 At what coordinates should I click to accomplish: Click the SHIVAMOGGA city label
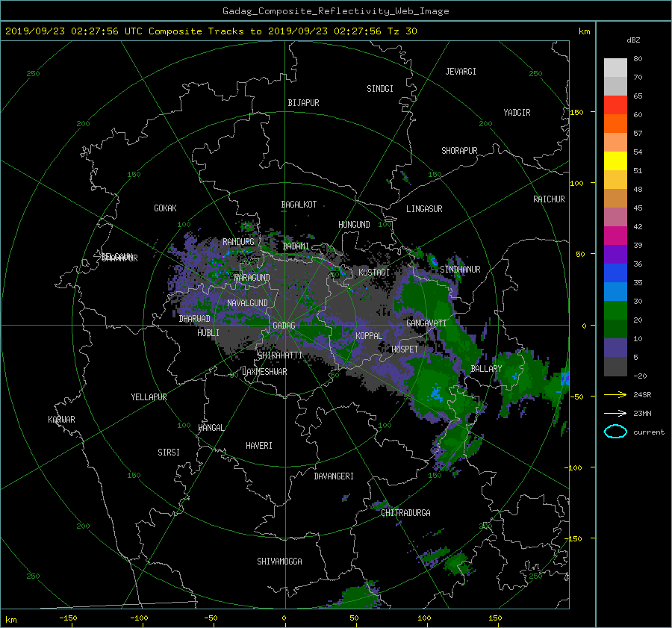point(279,562)
